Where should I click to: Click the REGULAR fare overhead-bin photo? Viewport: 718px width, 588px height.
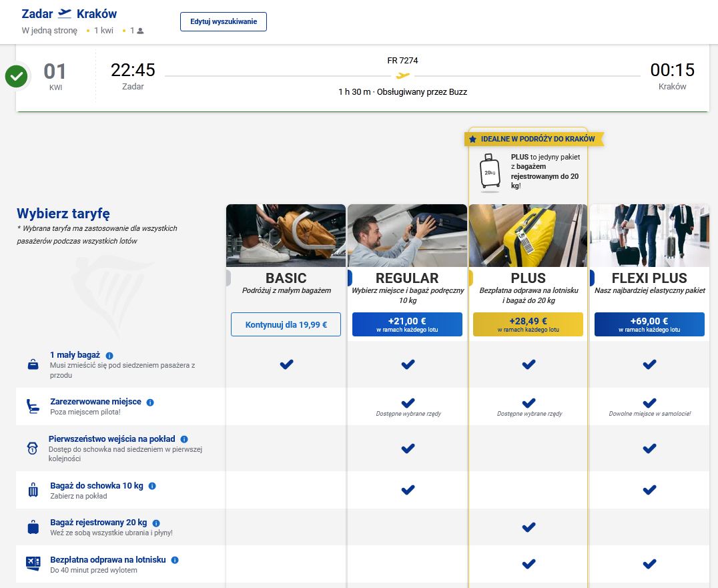(x=407, y=235)
